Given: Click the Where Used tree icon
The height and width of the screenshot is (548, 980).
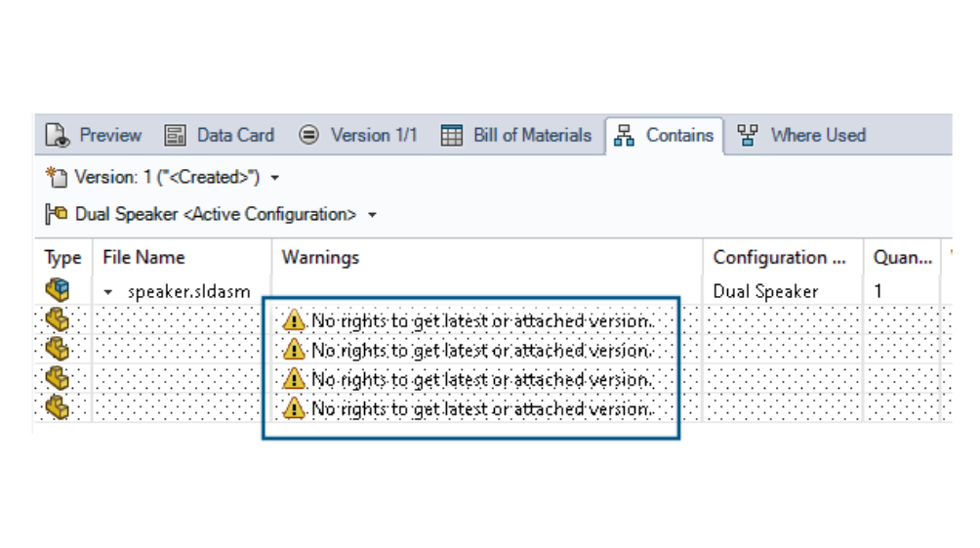Looking at the screenshot, I should point(748,135).
